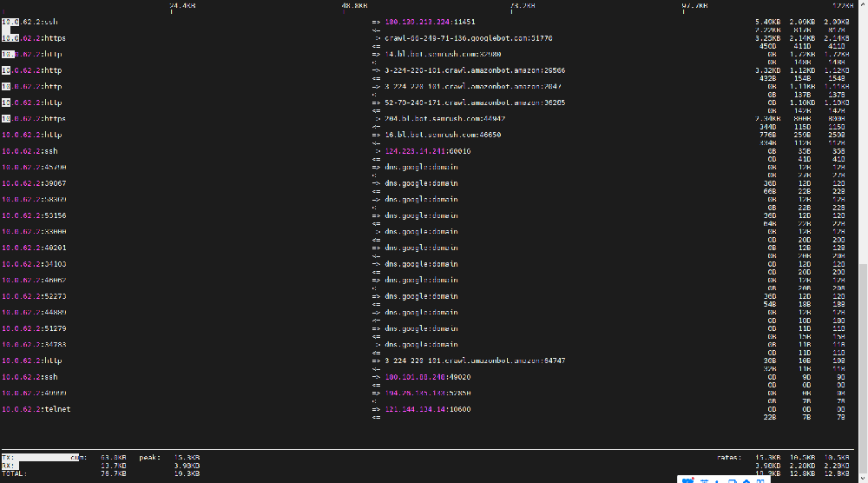Click the TOTAL: label in footer
The image size is (868, 483).
[15, 473]
